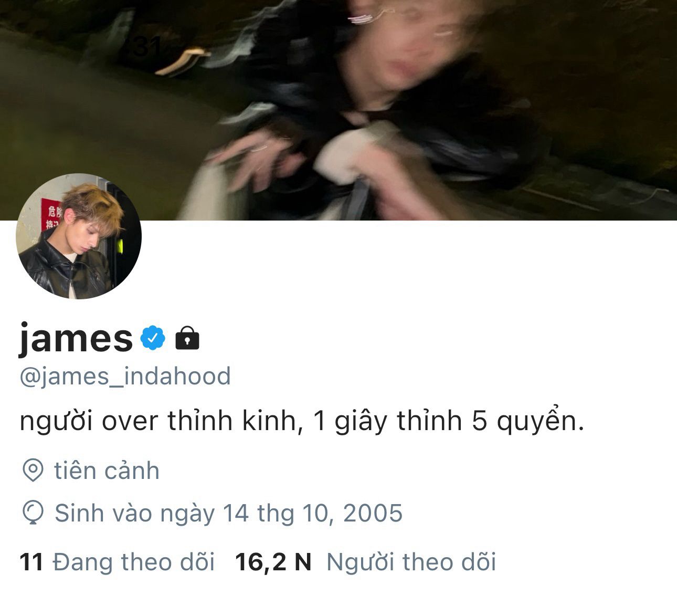Viewport: 677px width, 616px height.
Task: Click the location pin icon
Action: 33,470
